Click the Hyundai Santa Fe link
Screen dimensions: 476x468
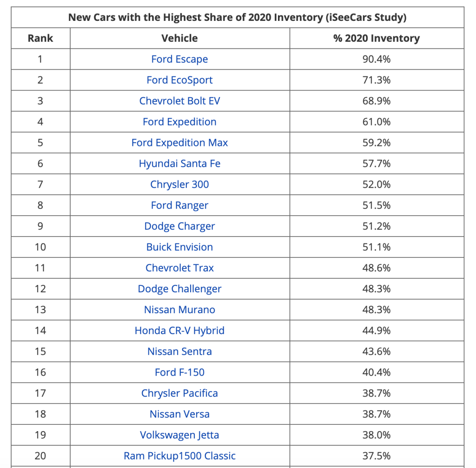(179, 164)
